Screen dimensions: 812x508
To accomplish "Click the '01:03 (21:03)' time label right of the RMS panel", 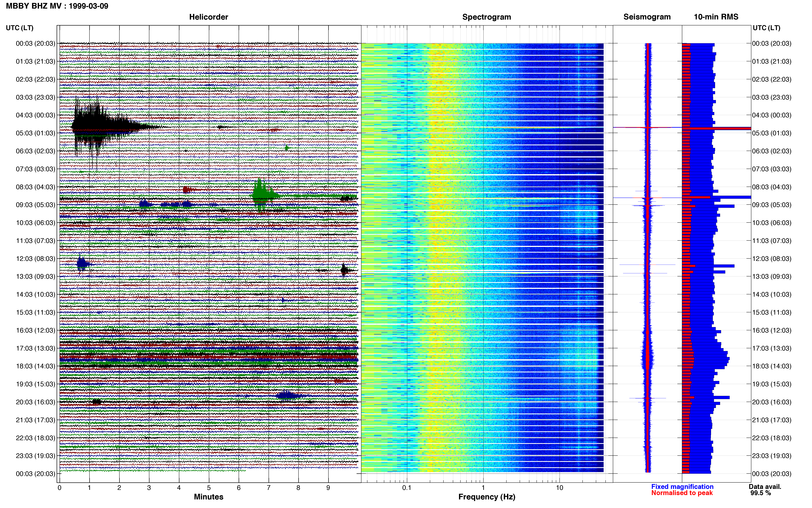I will point(772,61).
